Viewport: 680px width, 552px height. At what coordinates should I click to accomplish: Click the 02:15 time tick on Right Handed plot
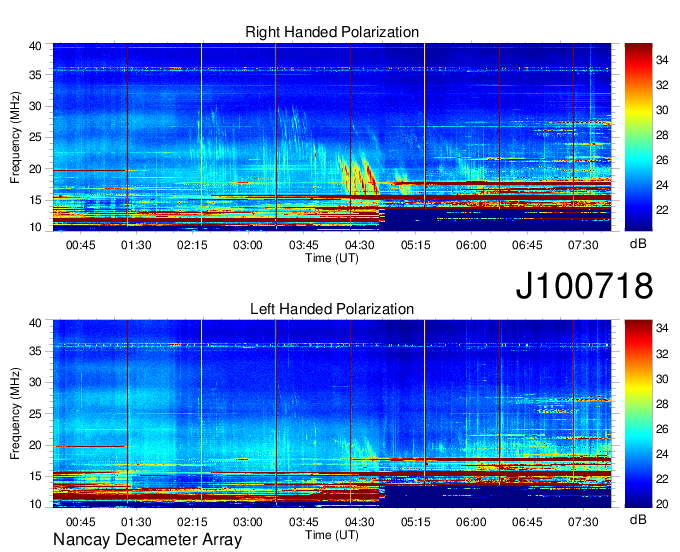click(192, 245)
